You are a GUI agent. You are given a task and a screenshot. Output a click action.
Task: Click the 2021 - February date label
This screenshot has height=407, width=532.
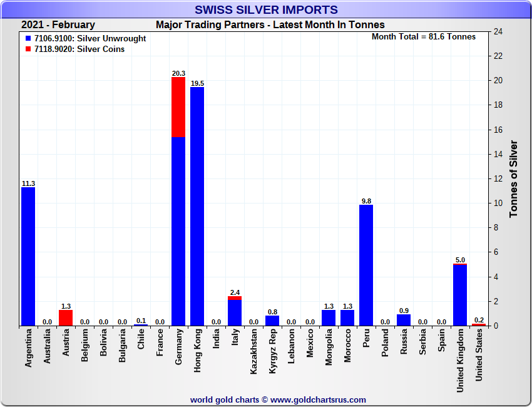pyautogui.click(x=58, y=25)
